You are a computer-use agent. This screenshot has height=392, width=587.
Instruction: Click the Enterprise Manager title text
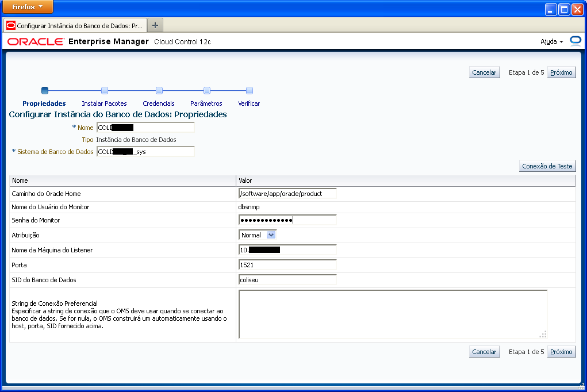109,41
